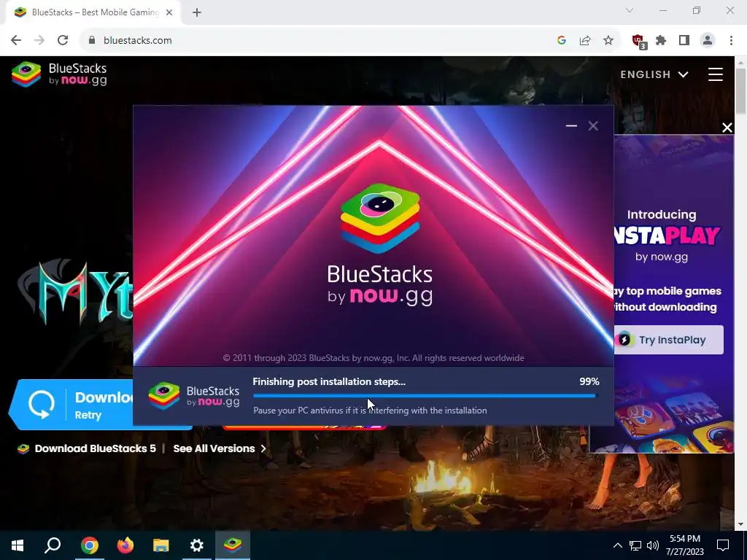Open the Chrome profile avatar
The width and height of the screenshot is (747, 560).
(x=708, y=40)
